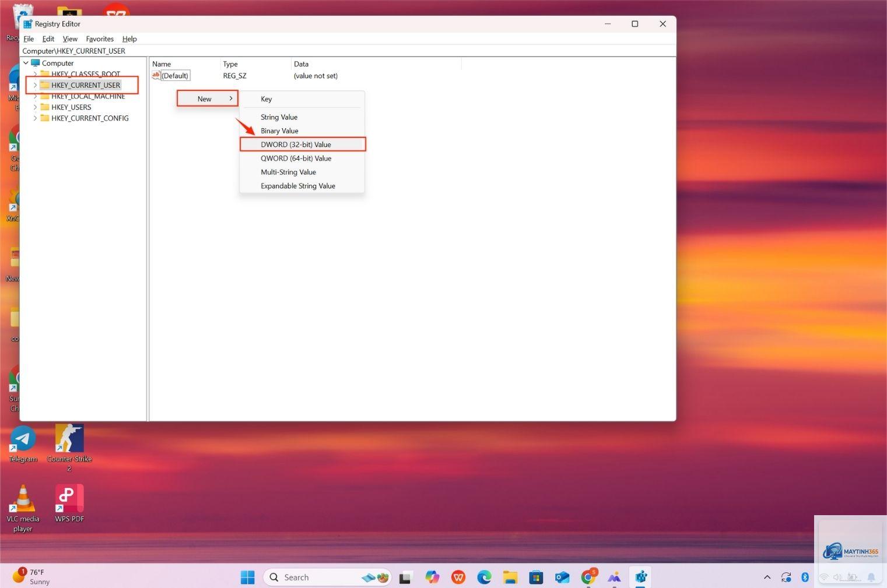This screenshot has width=887, height=588.
Task: Click HKEY_CURRENT_CONFIG folder icon
Action: [45, 118]
